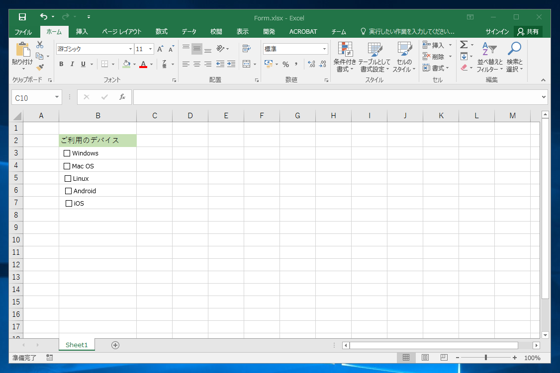Expand the formula bar

(x=543, y=97)
